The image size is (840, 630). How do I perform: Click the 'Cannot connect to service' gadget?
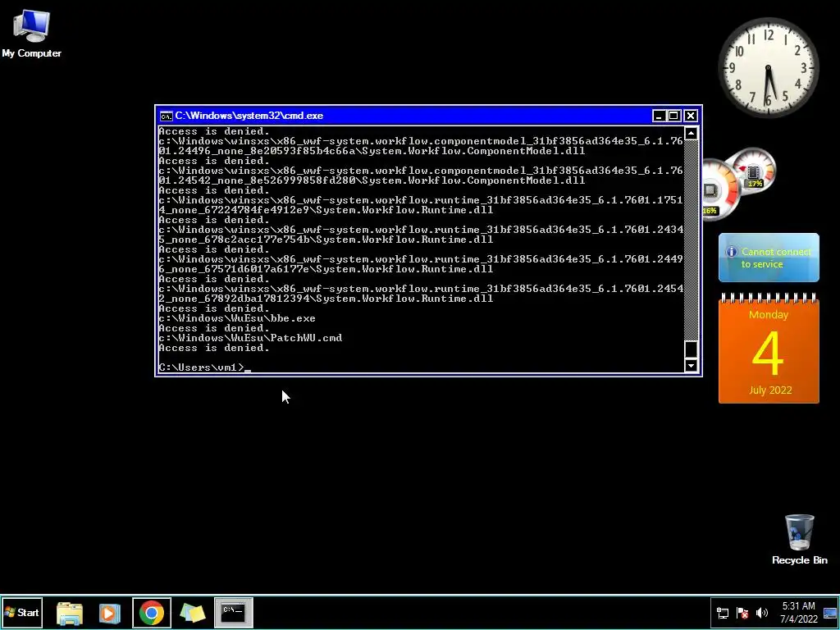tap(769, 258)
